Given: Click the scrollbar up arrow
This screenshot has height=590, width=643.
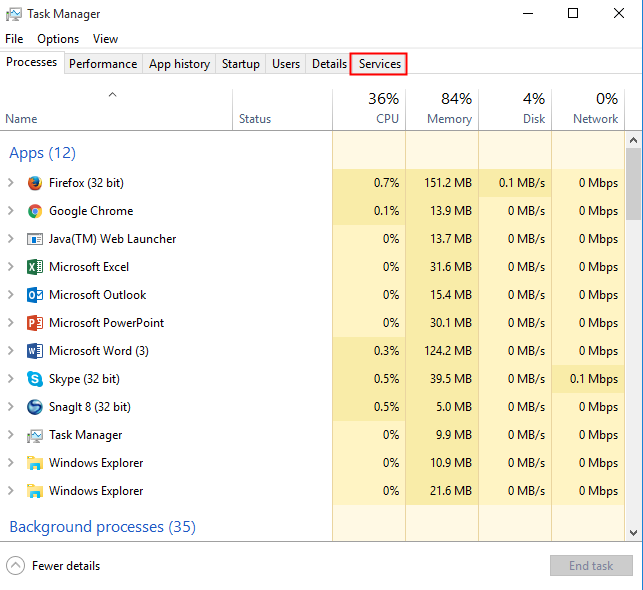Looking at the screenshot, I should point(634,140).
